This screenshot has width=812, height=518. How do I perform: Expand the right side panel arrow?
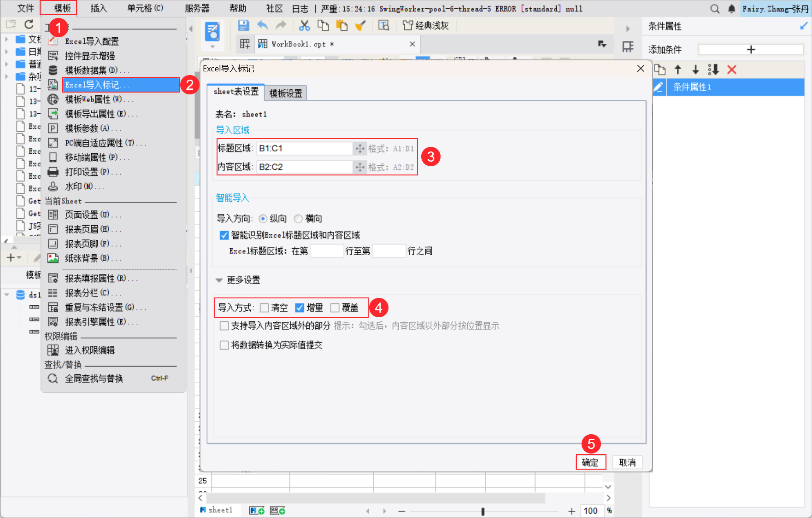[628, 29]
